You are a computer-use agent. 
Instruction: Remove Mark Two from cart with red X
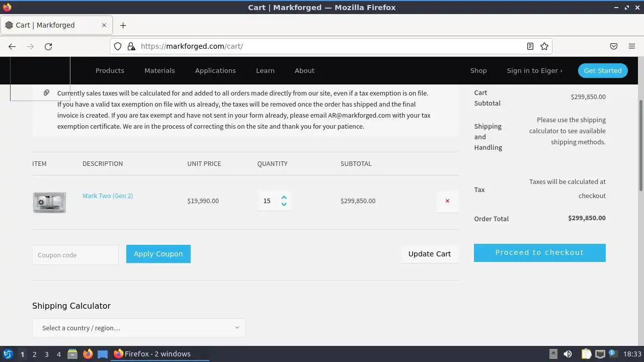pos(447,201)
